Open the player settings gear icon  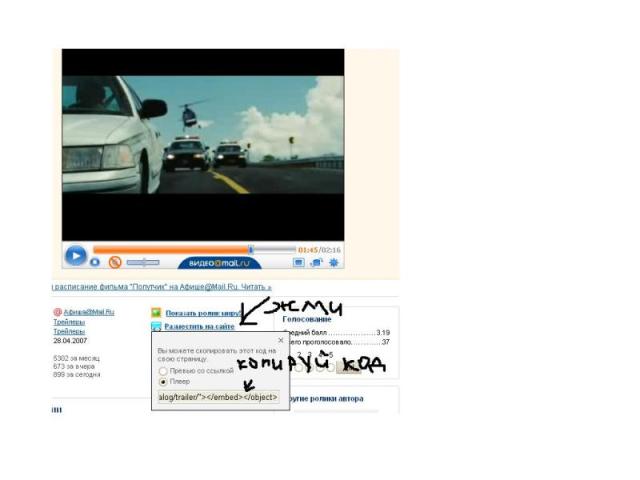334,262
